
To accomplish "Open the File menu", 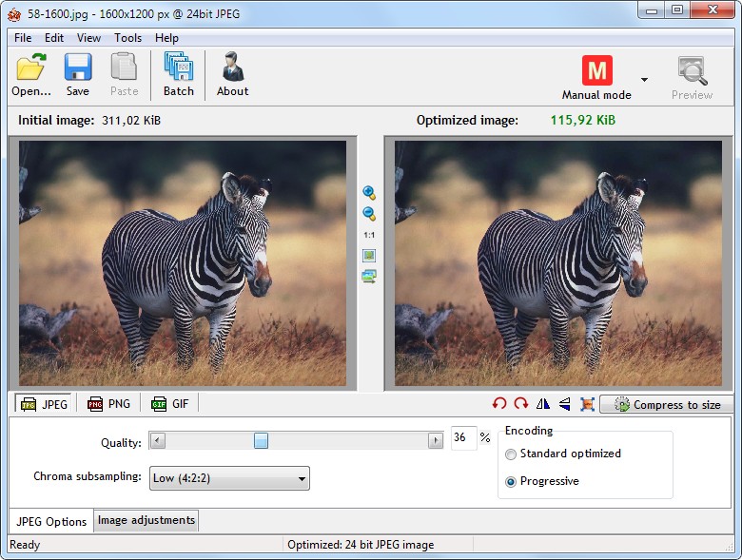I will point(23,38).
